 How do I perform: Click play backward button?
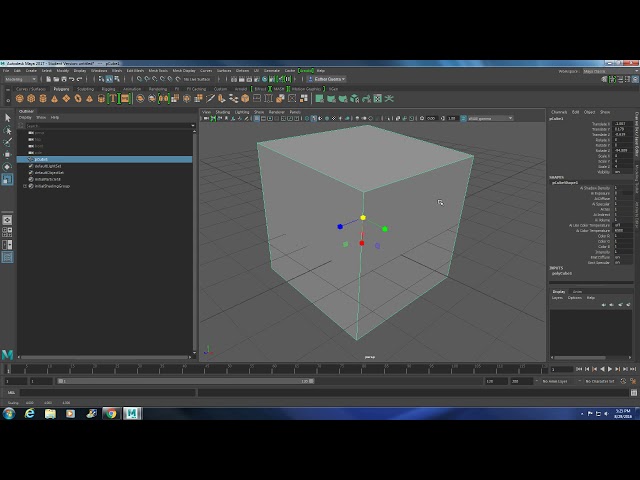tap(602, 369)
